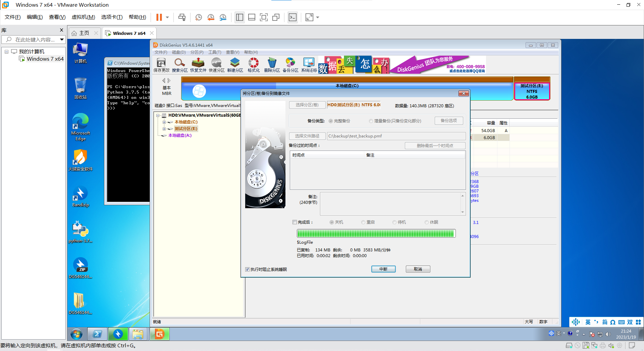Click DiskGenius icon in the taskbar
This screenshot has width=644, height=351.
point(160,334)
